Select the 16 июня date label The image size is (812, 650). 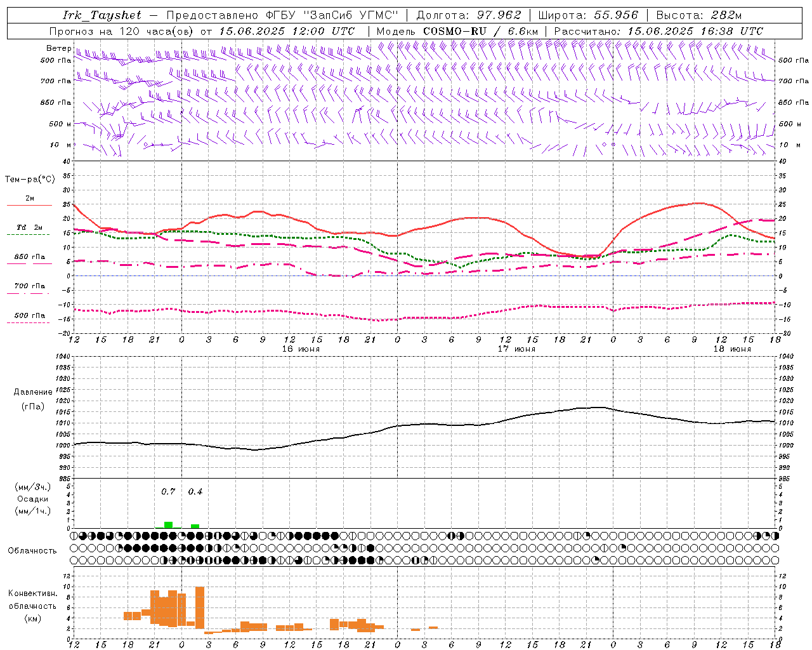tap(300, 349)
